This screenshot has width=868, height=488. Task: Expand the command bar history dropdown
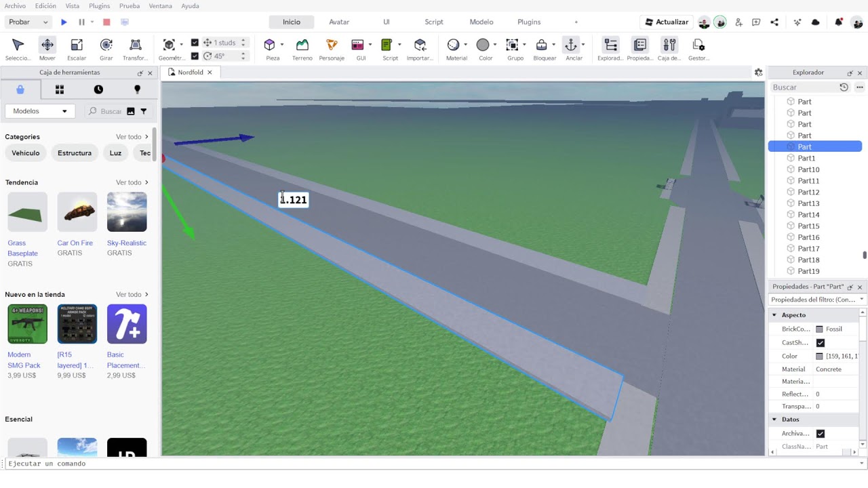tap(862, 464)
